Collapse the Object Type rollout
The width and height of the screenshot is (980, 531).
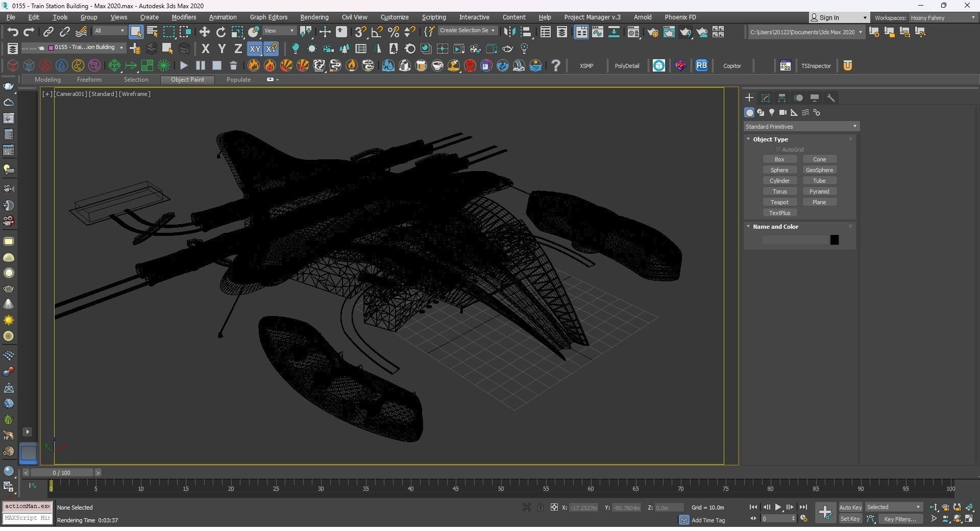coord(770,139)
